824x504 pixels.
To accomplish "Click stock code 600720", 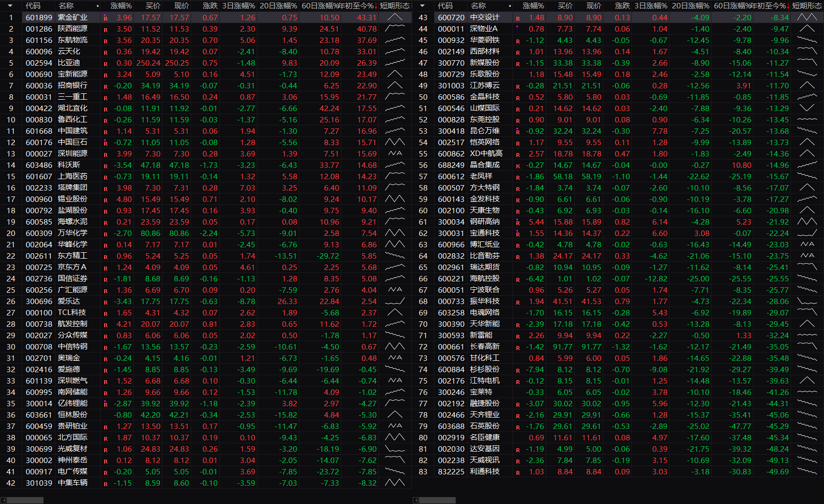I will click(451, 17).
